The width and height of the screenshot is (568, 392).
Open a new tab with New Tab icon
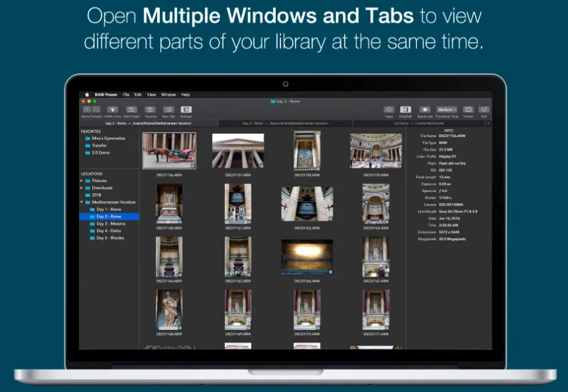pos(169,110)
